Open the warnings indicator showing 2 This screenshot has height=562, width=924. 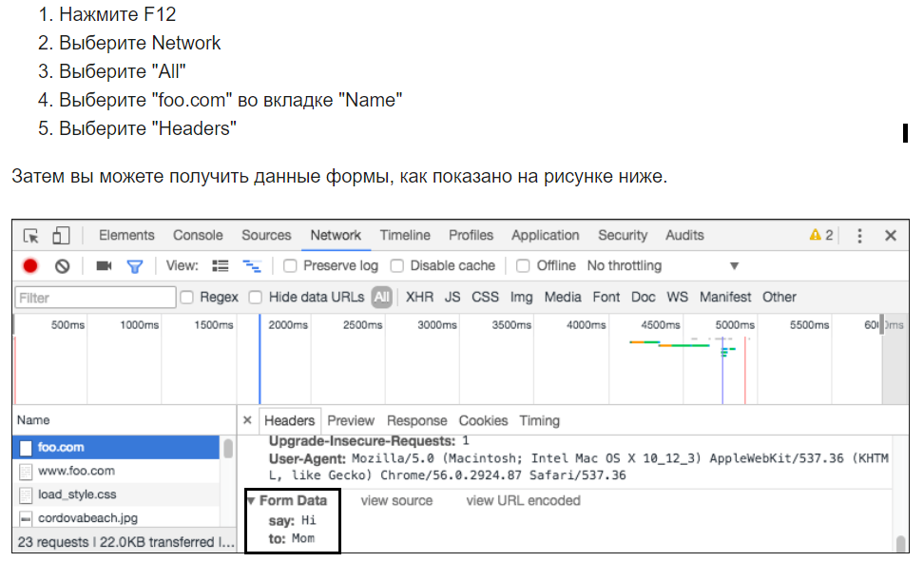821,235
